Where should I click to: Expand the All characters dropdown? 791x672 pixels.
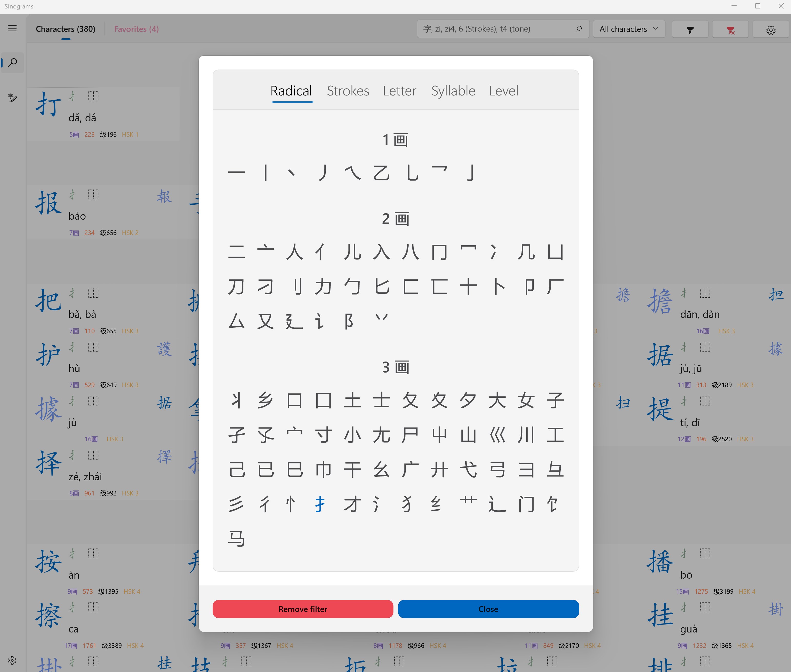[x=629, y=29]
